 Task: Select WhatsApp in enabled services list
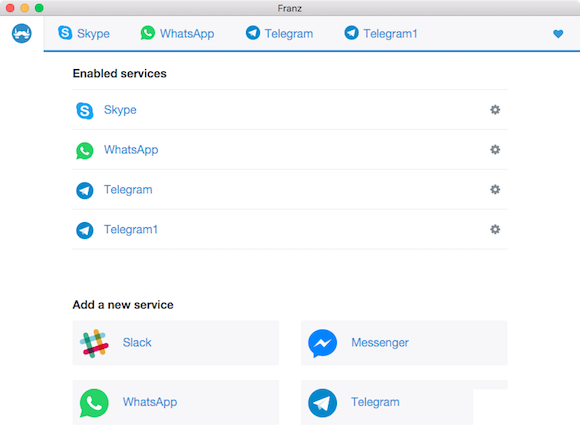pyautogui.click(x=290, y=150)
